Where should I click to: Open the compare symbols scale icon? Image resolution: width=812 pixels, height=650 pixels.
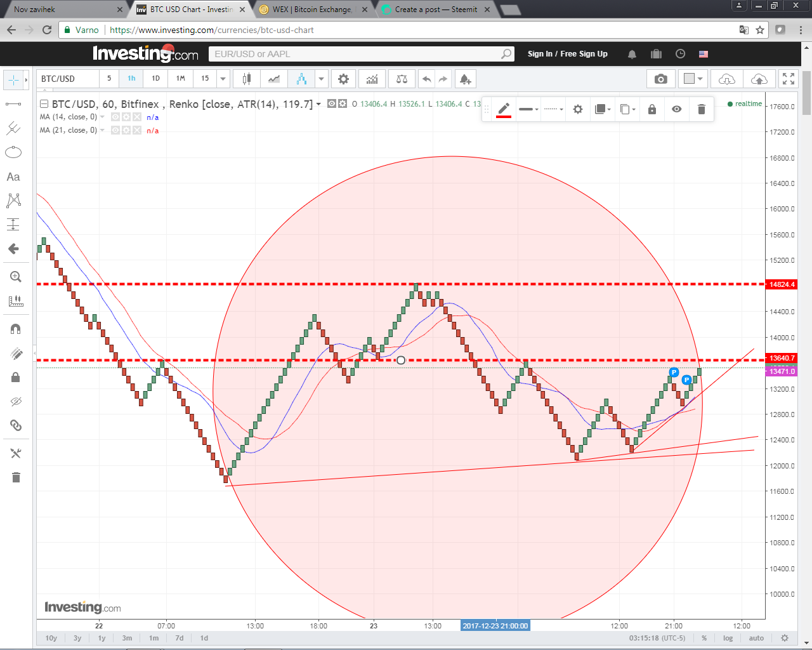(402, 79)
